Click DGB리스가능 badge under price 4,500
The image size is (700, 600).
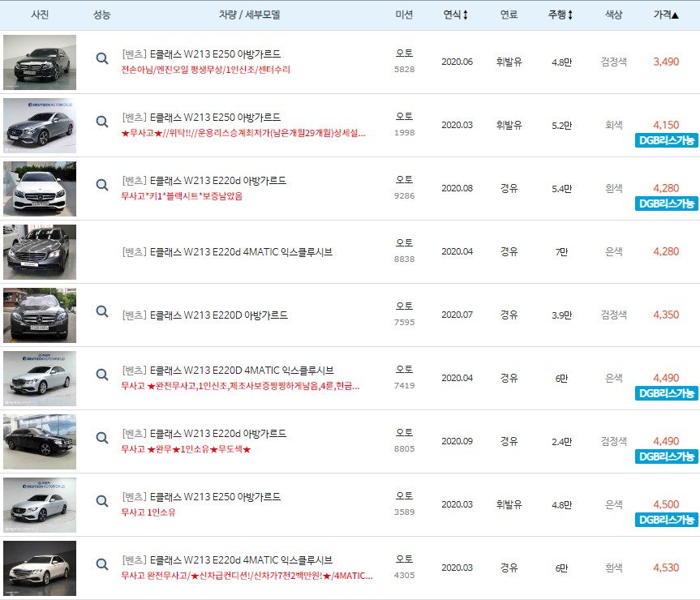(667, 520)
